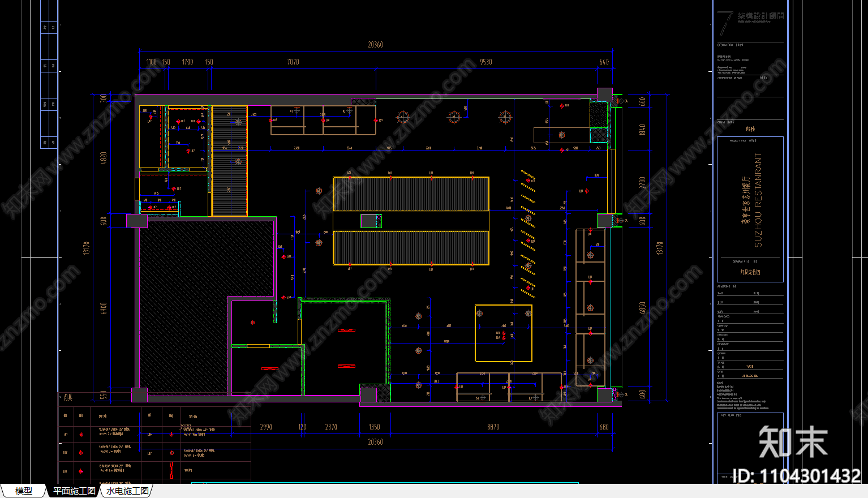Open the 平面施工图 layout tab
Viewport: 868px width, 498px height.
click(74, 491)
